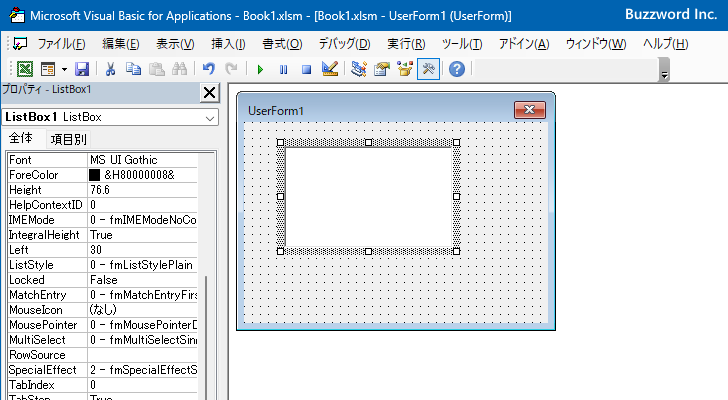Run the Sub/UserForm with play icon
The image size is (728, 400).
pyautogui.click(x=260, y=70)
